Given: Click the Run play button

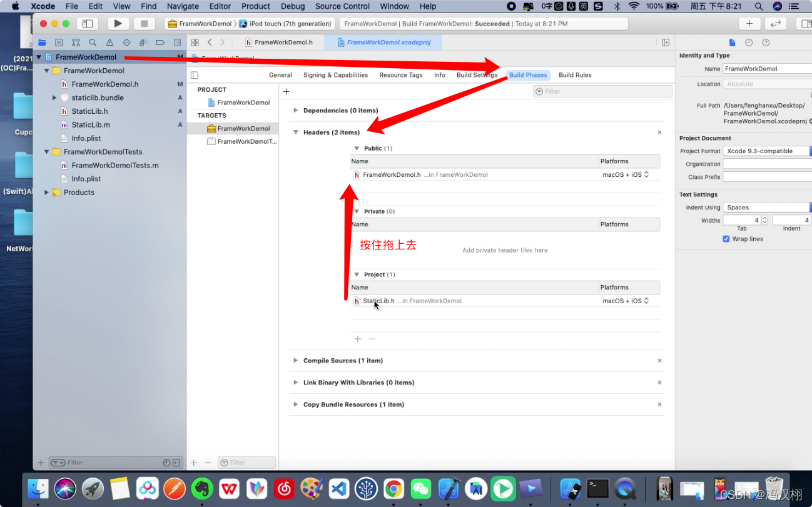Looking at the screenshot, I should tap(118, 24).
